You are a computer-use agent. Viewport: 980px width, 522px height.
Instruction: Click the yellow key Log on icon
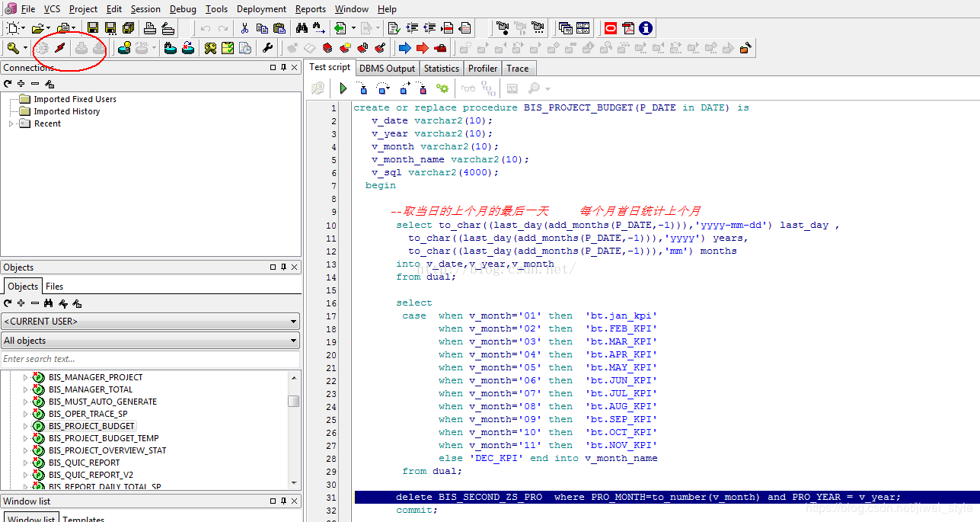13,48
